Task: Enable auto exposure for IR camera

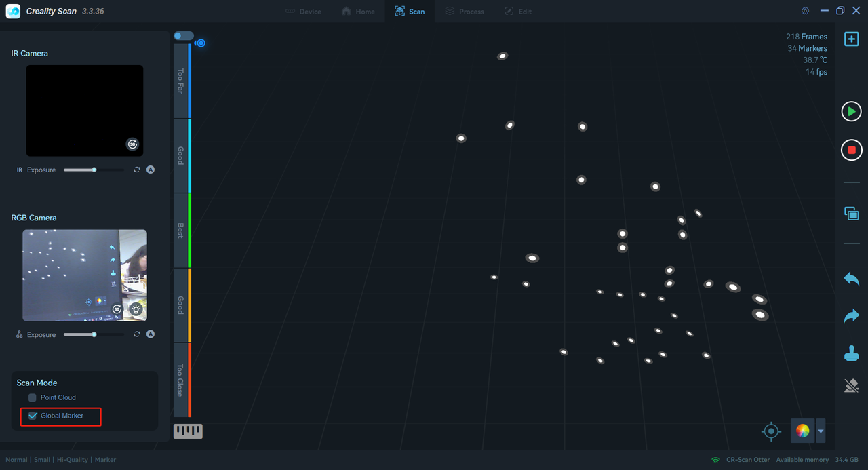Action: (151, 170)
